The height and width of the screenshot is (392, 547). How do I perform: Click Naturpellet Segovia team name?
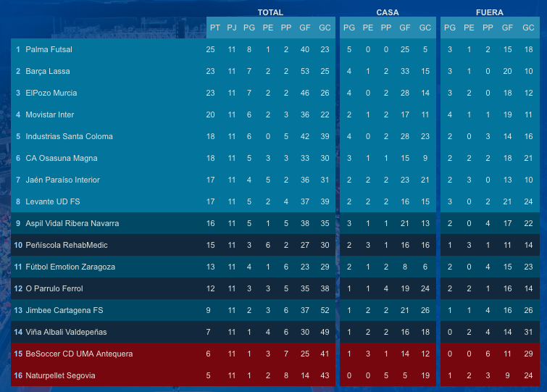coord(60,375)
